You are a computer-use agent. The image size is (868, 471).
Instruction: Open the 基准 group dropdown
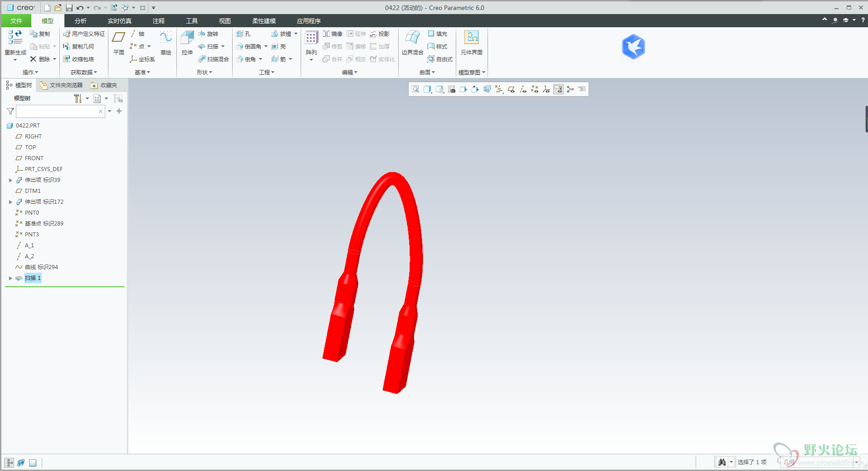142,72
